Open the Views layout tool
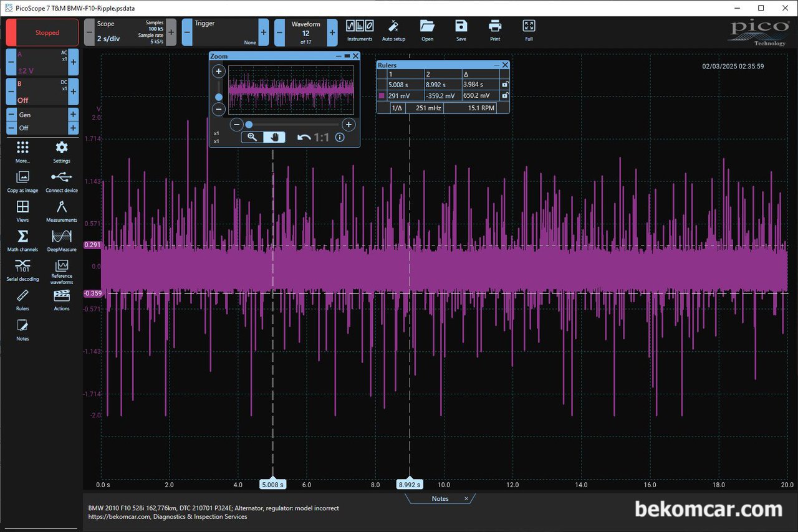Screen dimensions: 798x532 (22, 211)
